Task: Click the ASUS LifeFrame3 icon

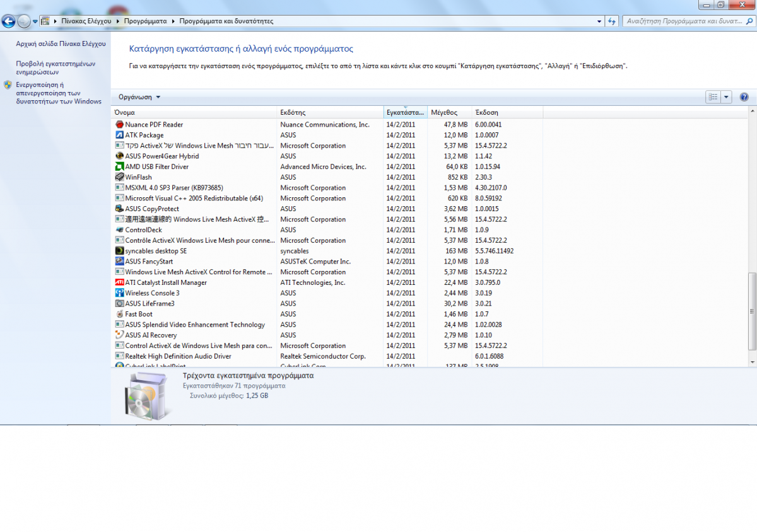Action: [120, 304]
